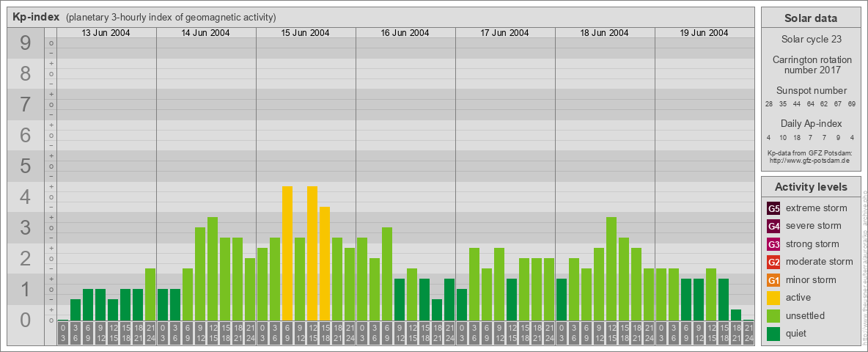Click sunspot number value 69
The height and width of the screenshot is (352, 868).
pyautogui.click(x=851, y=104)
